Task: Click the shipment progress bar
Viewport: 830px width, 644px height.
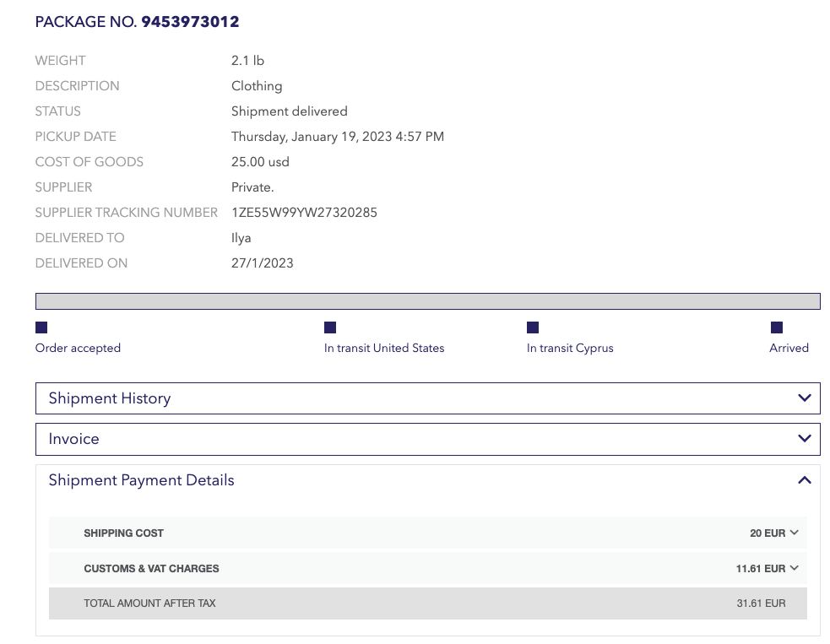Action: click(x=427, y=301)
